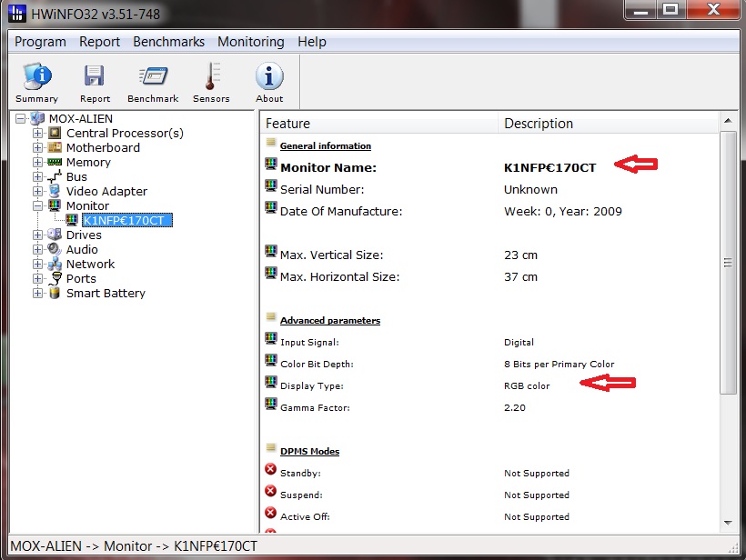This screenshot has width=746, height=560.
Task: Click the Monitor node icon
Action: click(55, 205)
